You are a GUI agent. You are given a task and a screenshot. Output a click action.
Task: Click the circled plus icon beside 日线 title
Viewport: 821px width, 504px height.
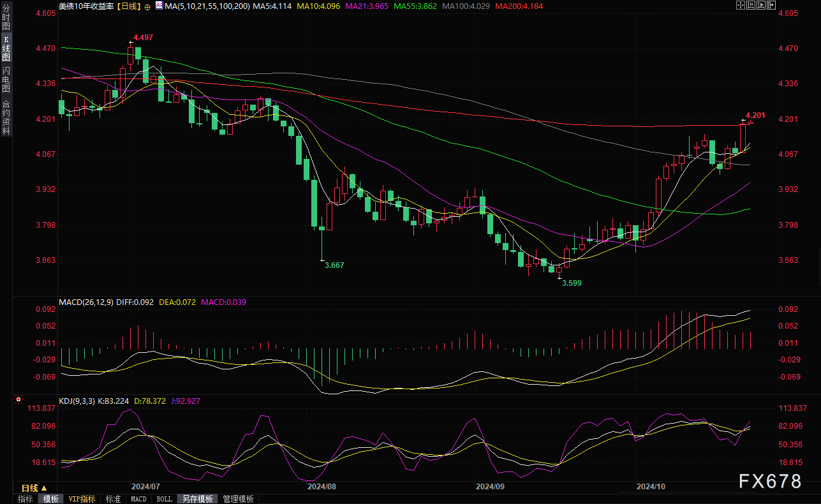click(x=148, y=6)
